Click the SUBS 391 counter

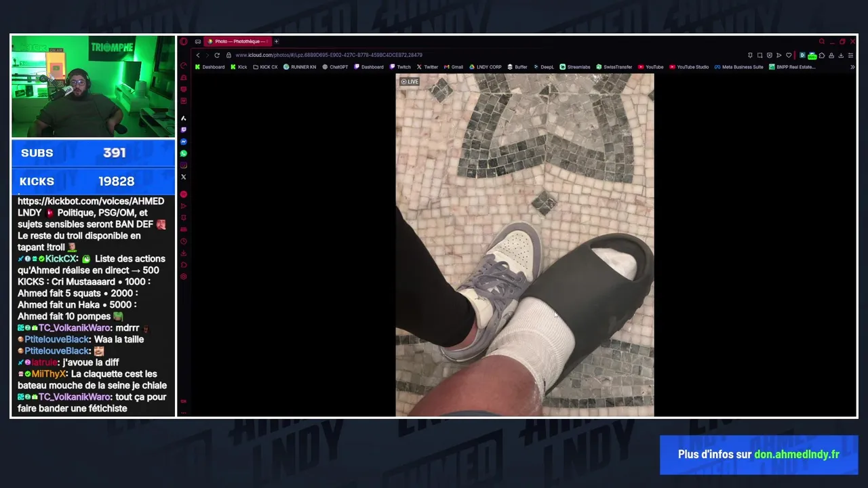(93, 153)
